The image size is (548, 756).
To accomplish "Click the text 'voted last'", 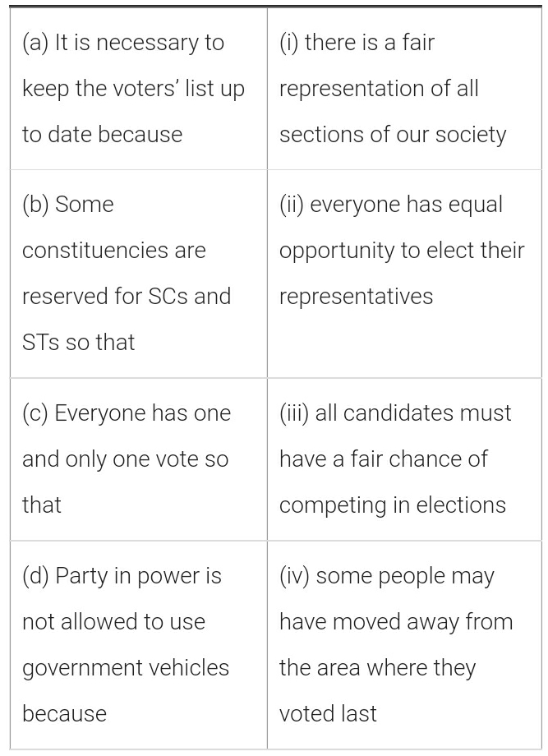I will coord(328,713).
